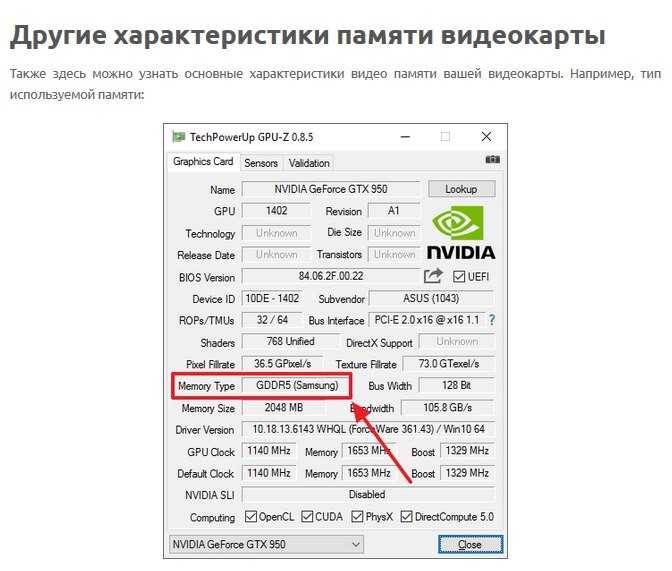Click the bus interface question mark

tap(492, 320)
